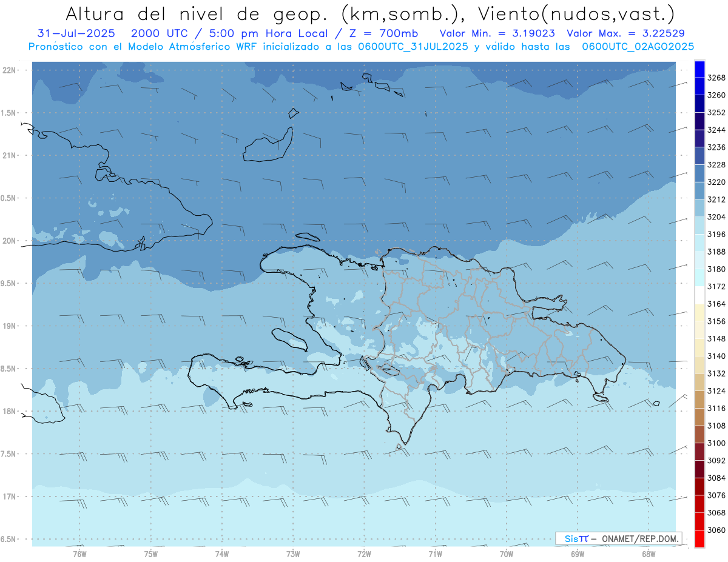Image resolution: width=728 pixels, height=562 pixels.
Task: Click the latitude label '17N'
Action: 10,497
